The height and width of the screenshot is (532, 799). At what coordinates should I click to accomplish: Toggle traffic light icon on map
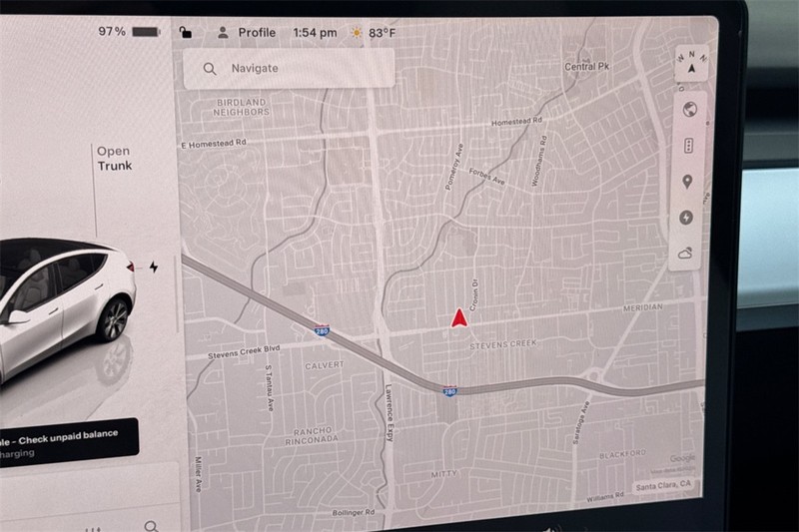[688, 146]
